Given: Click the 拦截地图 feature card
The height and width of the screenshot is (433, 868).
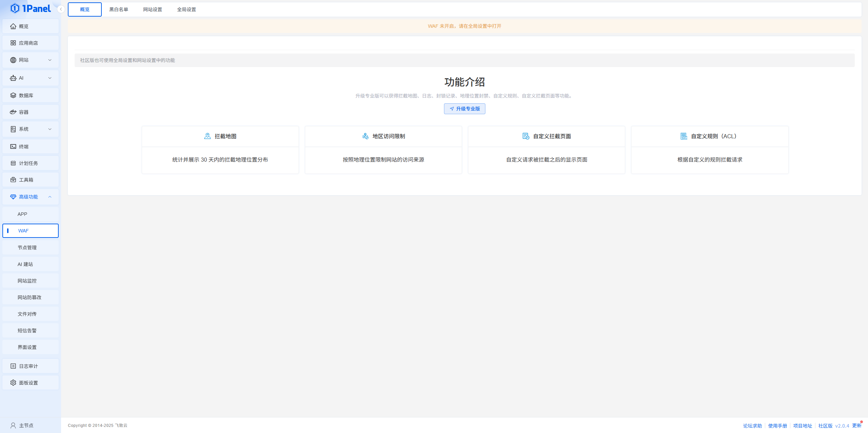Looking at the screenshot, I should [x=220, y=150].
